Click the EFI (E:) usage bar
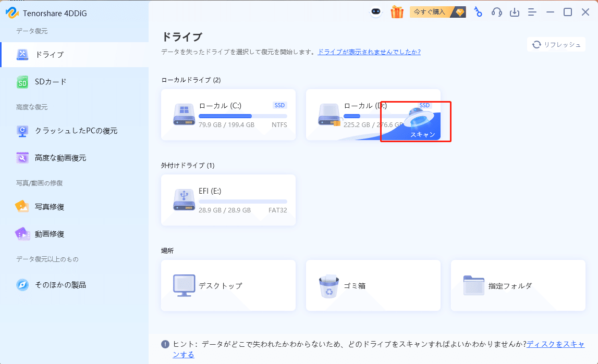Screen dimensions: 598x364 [x=243, y=202]
